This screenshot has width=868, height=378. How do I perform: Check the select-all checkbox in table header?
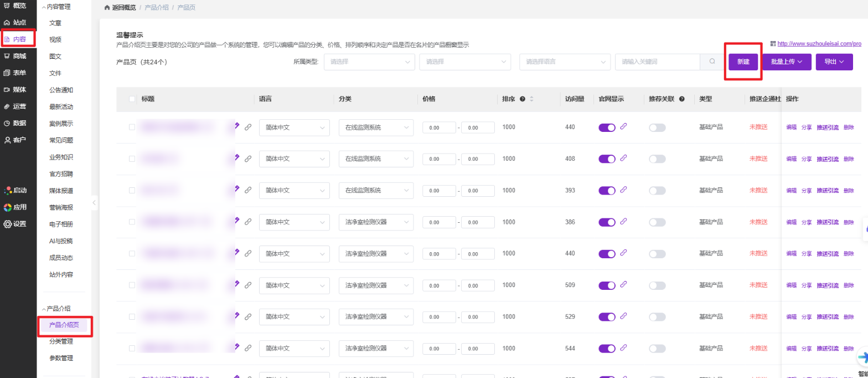pos(132,99)
